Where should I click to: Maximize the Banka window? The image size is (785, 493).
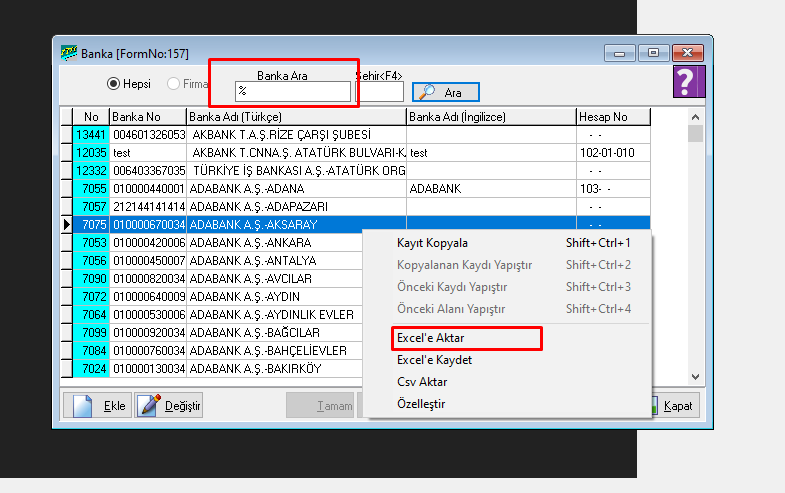click(x=653, y=53)
